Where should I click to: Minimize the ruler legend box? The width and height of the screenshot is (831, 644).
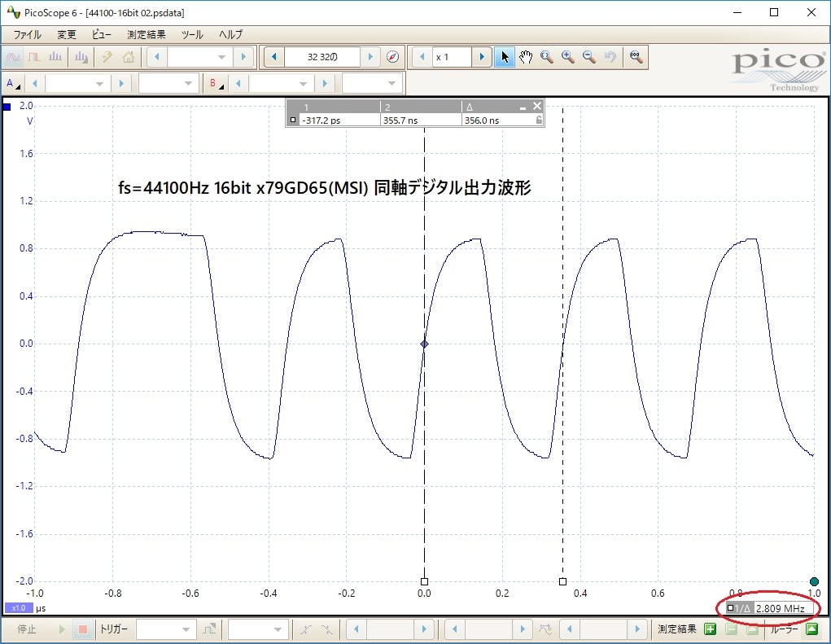[x=523, y=107]
